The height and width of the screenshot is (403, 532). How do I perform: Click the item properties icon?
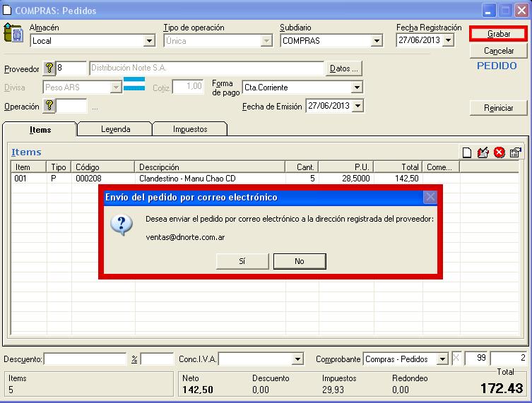coord(516,152)
